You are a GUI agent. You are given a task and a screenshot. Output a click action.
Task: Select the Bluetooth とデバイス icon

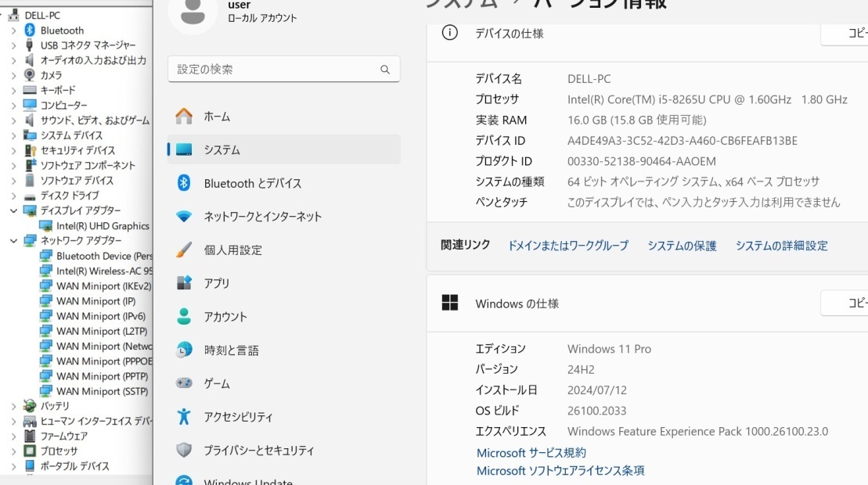pyautogui.click(x=184, y=182)
